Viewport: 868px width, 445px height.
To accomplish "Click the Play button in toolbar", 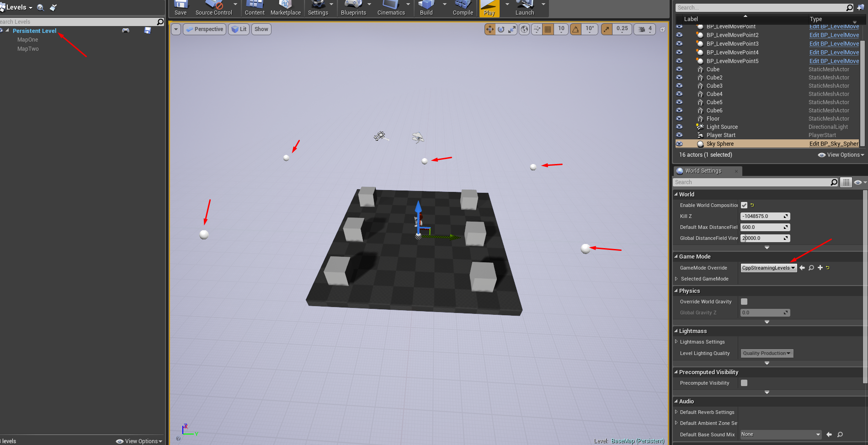I will [489, 8].
